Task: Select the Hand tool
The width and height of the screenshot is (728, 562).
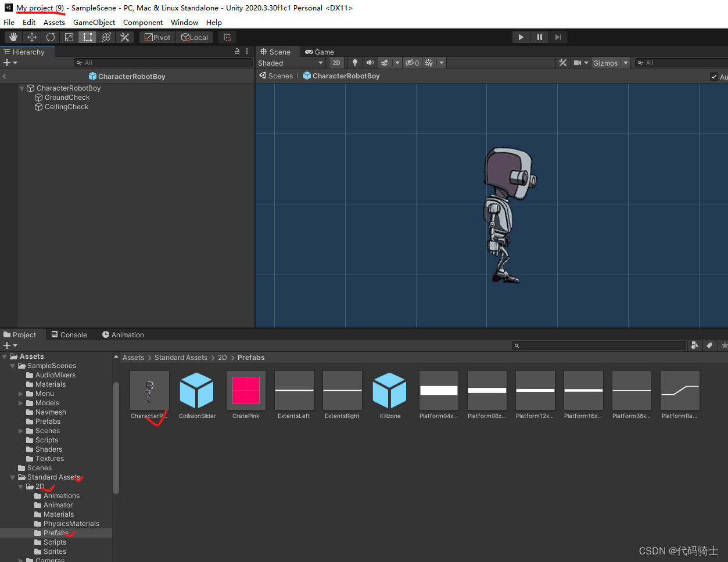Action: coord(13,37)
